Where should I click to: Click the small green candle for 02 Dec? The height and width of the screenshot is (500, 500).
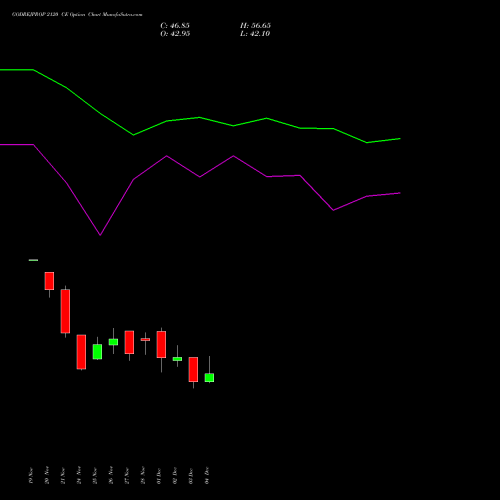tap(177, 359)
